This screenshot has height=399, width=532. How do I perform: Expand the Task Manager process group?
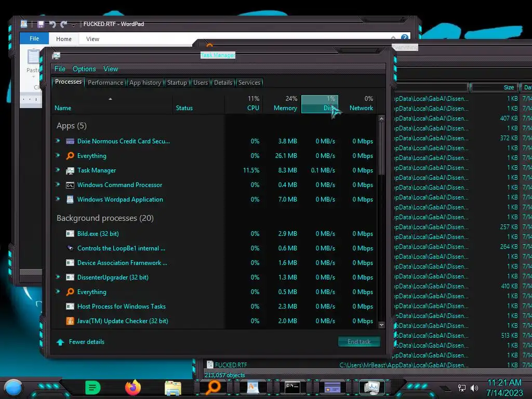tap(58, 170)
